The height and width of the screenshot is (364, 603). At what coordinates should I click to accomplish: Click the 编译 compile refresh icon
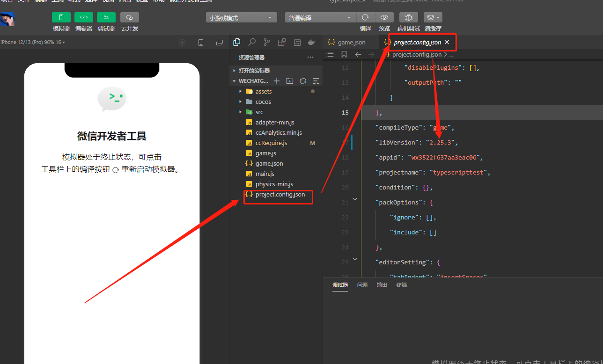[x=366, y=17]
